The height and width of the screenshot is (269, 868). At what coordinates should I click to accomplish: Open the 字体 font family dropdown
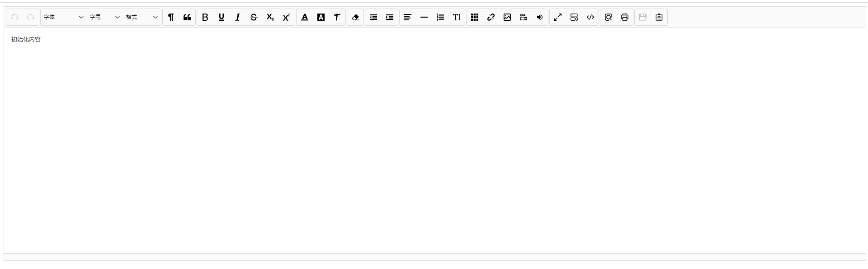tap(64, 17)
